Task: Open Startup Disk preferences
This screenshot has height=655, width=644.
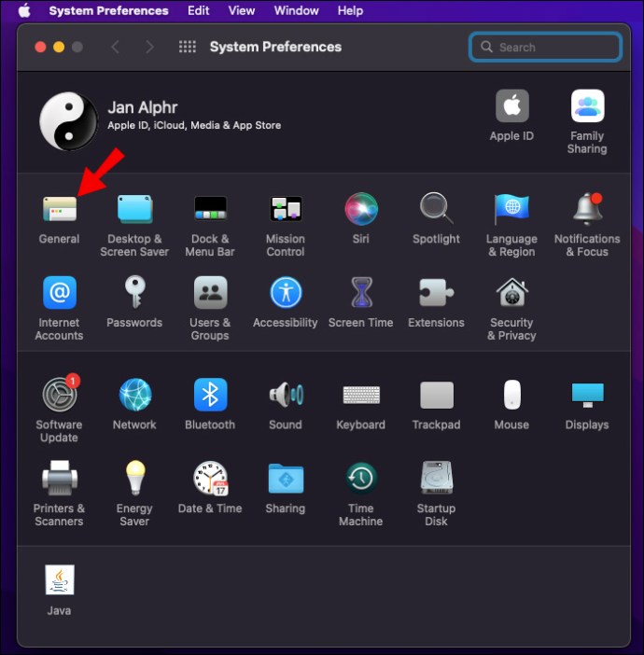Action: pos(436,478)
